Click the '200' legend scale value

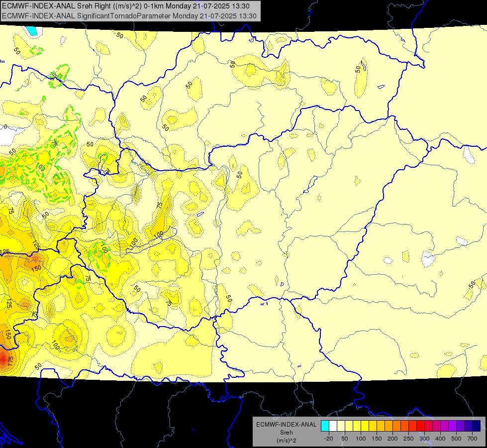(x=392, y=439)
